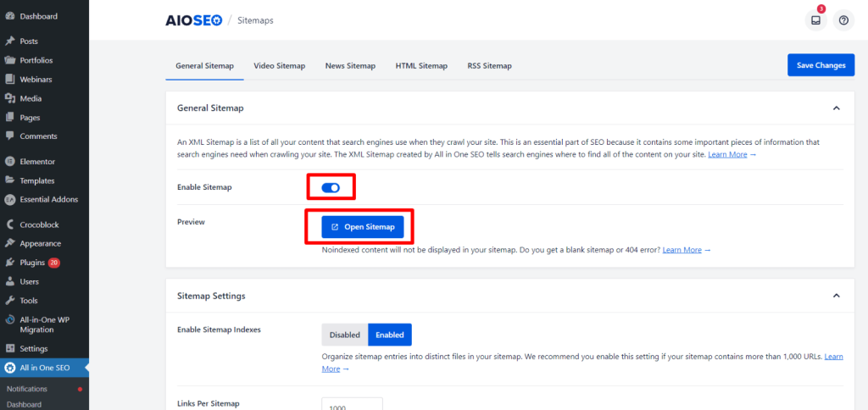The height and width of the screenshot is (410, 868).
Task: Click the Links Per Sitemap label
Action: 209,404
